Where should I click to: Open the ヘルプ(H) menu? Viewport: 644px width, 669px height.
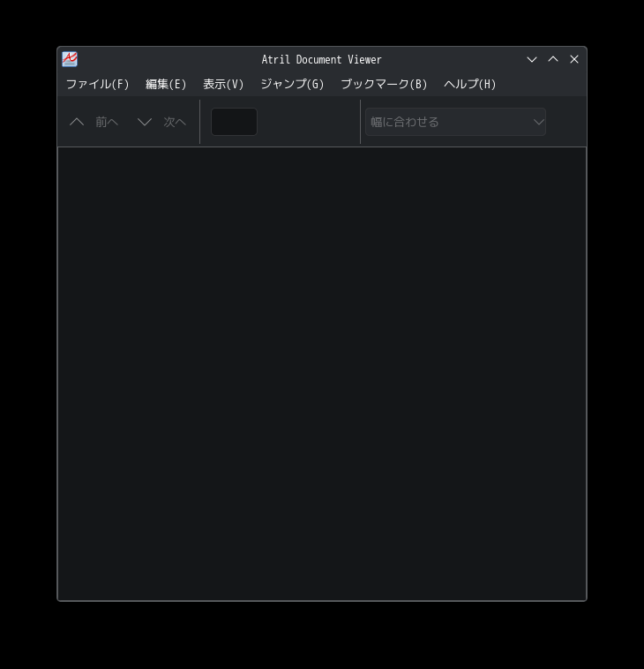pyautogui.click(x=469, y=84)
